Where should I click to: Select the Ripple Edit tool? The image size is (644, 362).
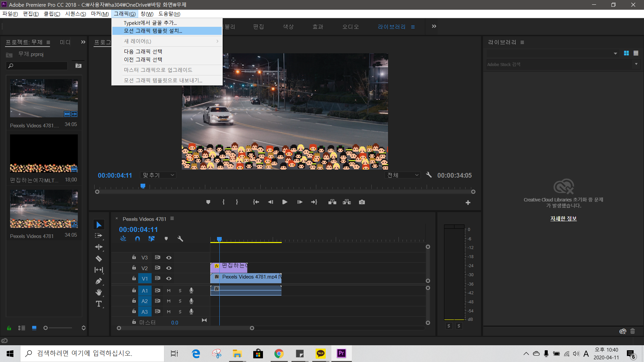click(x=99, y=247)
